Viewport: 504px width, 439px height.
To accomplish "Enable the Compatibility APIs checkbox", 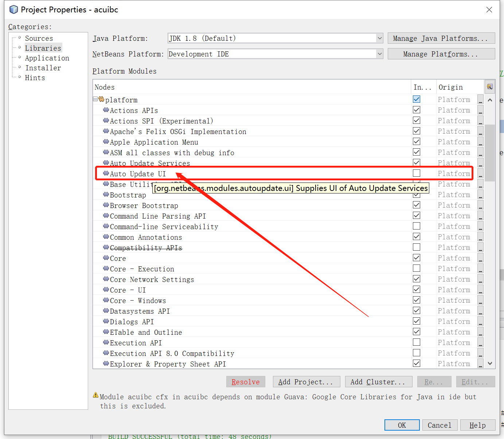I will [417, 247].
